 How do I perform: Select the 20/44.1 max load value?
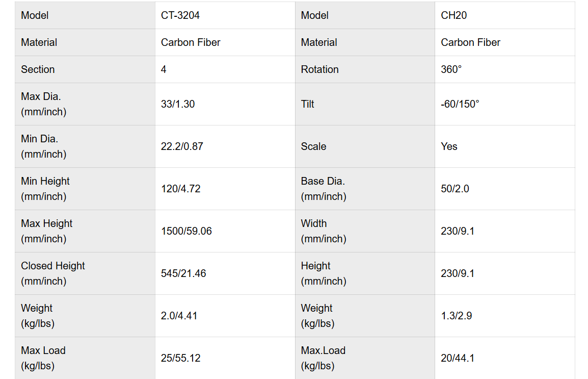click(x=458, y=358)
